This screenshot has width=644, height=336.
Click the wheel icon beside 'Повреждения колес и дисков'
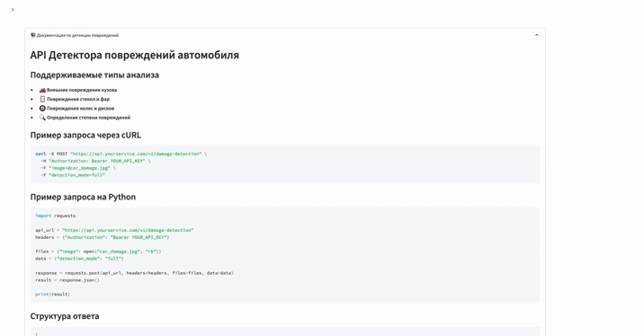(x=42, y=109)
